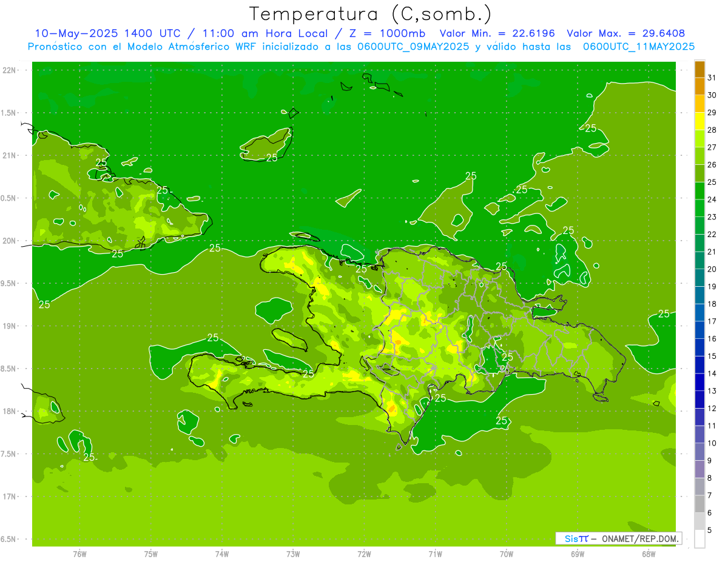Click legend value "28" on the color bar
This screenshot has height=562, width=728.
(x=712, y=130)
